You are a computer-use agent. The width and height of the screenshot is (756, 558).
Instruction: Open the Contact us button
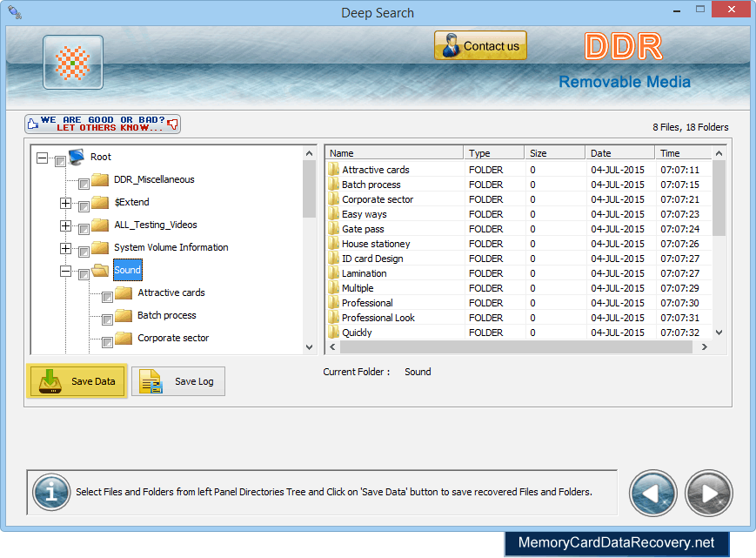[x=480, y=45]
